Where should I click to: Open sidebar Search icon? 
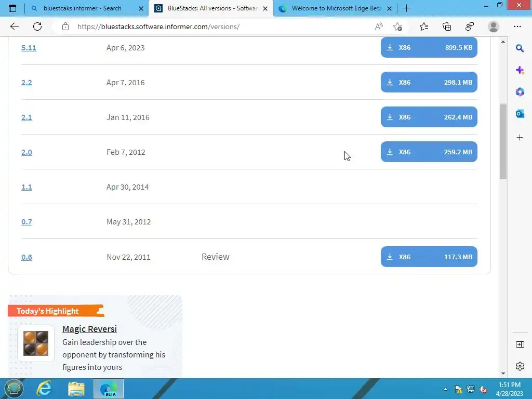[520, 48]
